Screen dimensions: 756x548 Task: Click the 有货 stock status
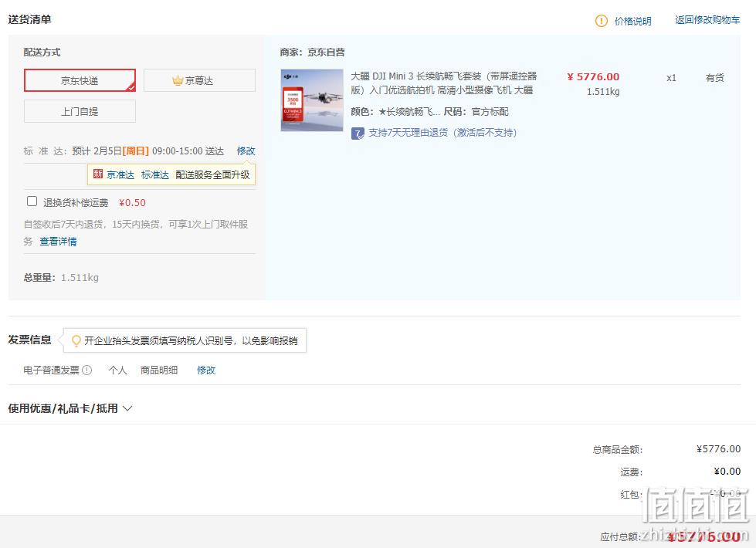714,78
